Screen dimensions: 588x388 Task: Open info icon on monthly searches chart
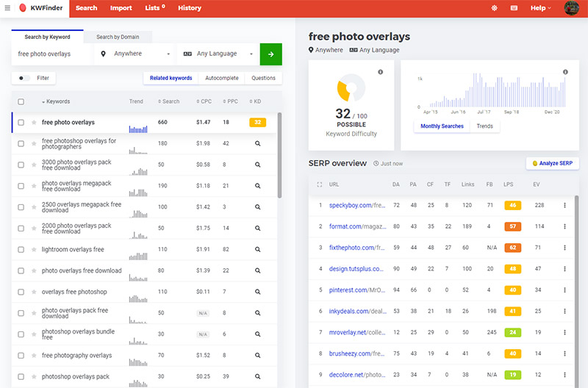click(565, 72)
